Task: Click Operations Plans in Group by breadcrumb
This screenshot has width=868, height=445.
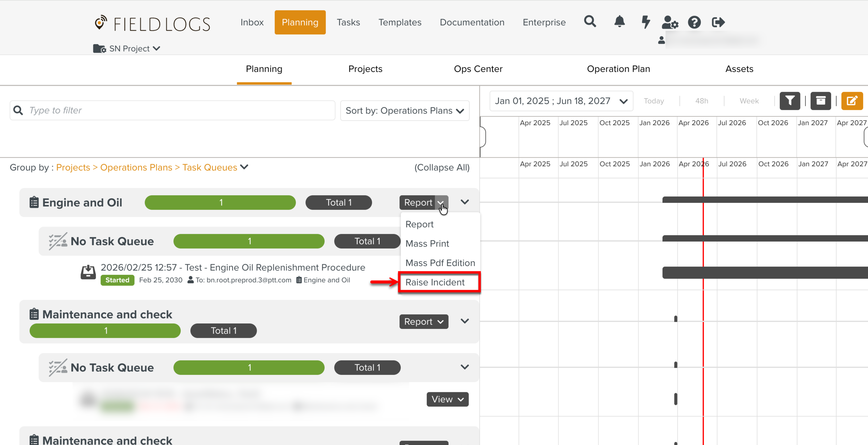Action: click(x=136, y=167)
